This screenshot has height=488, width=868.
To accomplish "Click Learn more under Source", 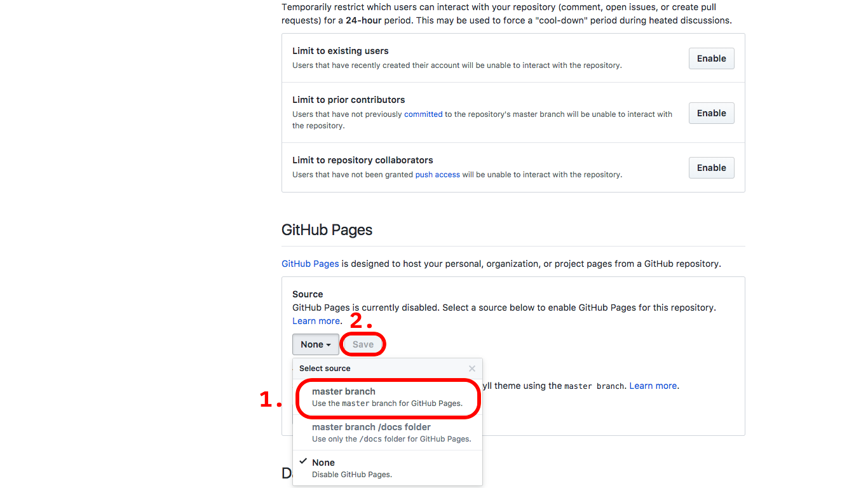I will point(316,320).
